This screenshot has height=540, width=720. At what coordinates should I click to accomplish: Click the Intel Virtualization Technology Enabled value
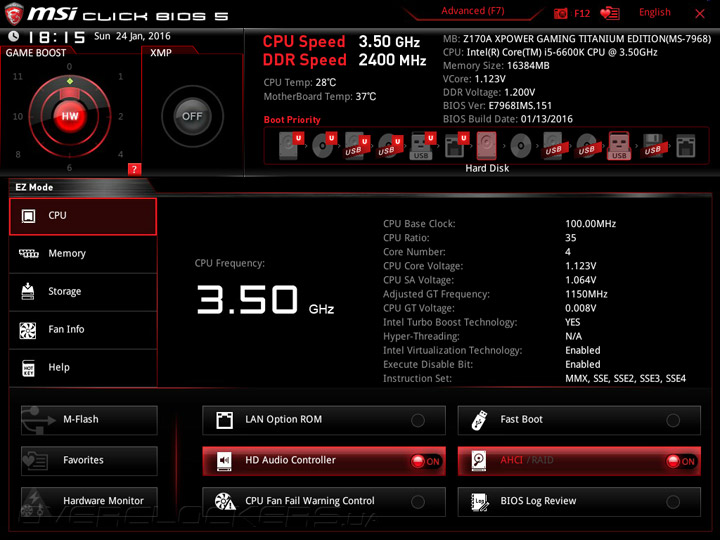point(583,350)
